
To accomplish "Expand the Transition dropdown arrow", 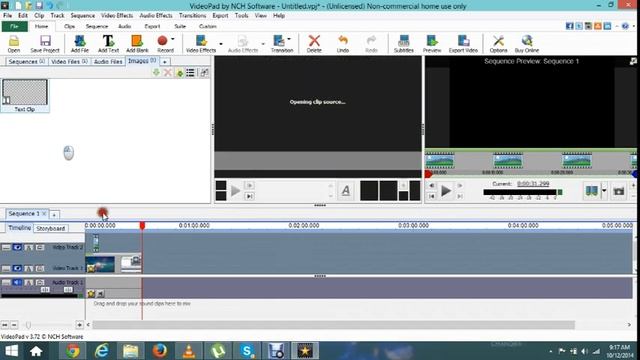I will click(289, 40).
